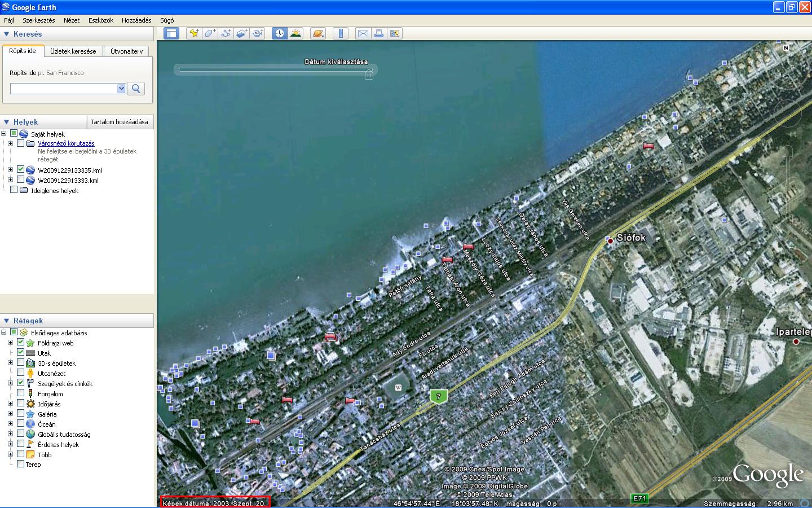Open the search box dropdown arrow
812x508 pixels.
pyautogui.click(x=121, y=89)
